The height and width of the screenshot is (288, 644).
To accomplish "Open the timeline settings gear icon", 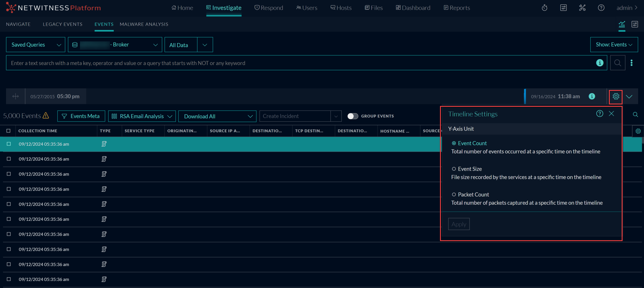I will pos(616,97).
